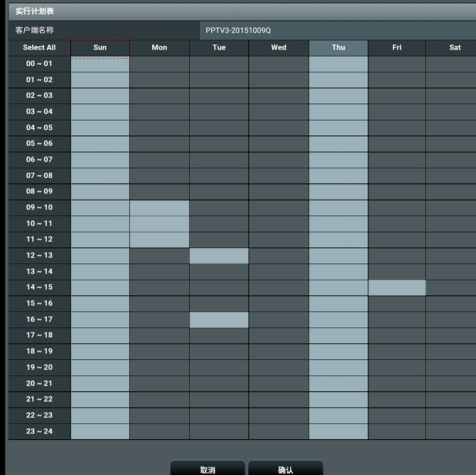
Task: Click the client name PPTV3-20151009Q field
Action: pyautogui.click(x=337, y=30)
